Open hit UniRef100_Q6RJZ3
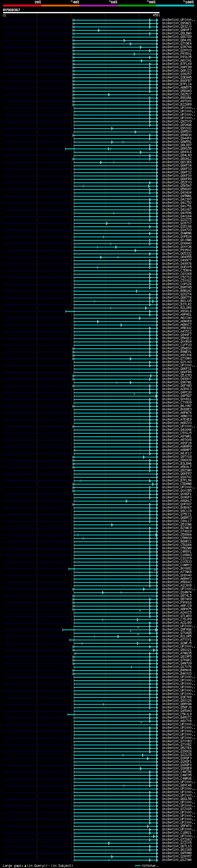This screenshot has height=868, width=197. [177, 71]
